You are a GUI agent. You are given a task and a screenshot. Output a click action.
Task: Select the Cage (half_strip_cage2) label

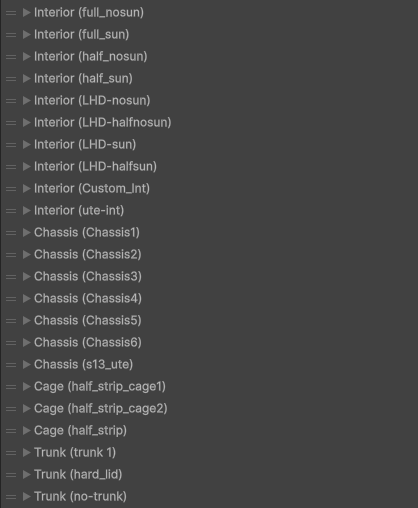pyautogui.click(x=101, y=409)
